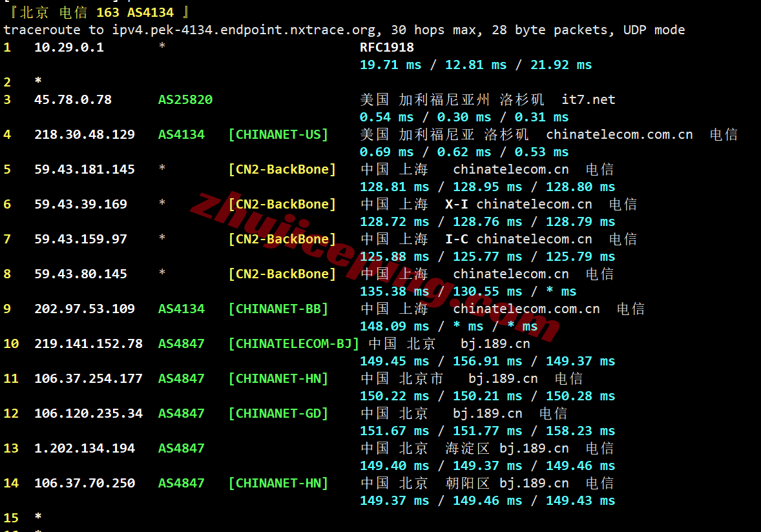Click hop 6 IP 59.43.39.169
Viewport: 761px width, 532px height.
click(81, 205)
